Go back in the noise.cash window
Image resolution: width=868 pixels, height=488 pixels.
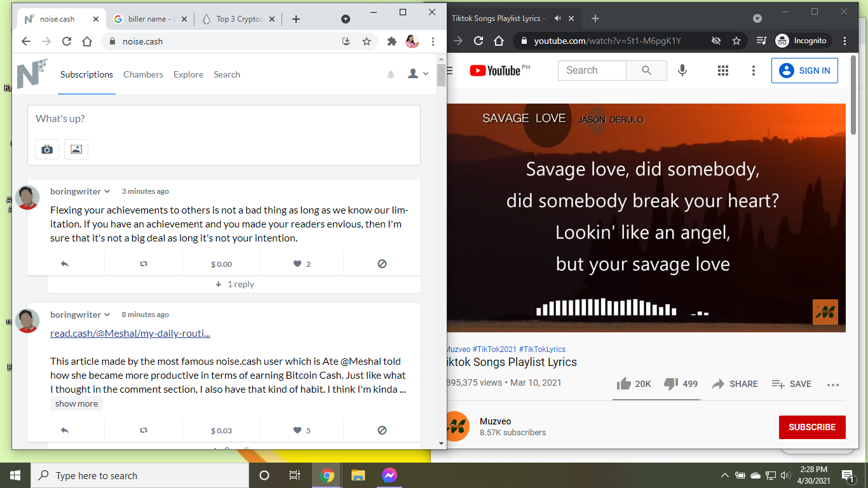coord(26,41)
